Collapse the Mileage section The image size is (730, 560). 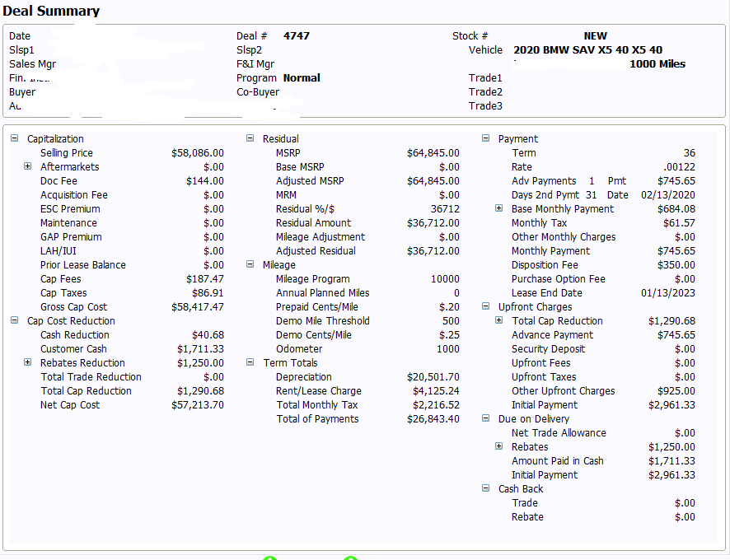click(x=250, y=264)
